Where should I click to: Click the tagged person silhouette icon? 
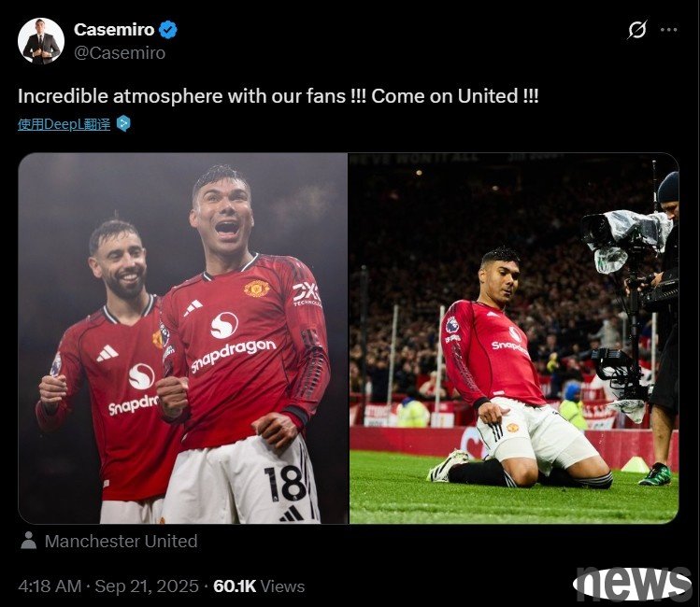pos(29,541)
